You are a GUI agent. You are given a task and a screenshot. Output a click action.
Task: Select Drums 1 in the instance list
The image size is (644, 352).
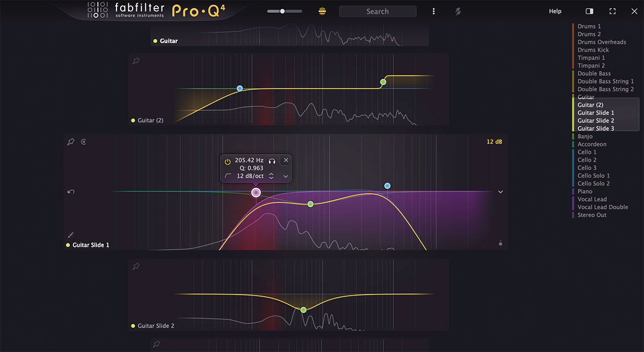(589, 26)
